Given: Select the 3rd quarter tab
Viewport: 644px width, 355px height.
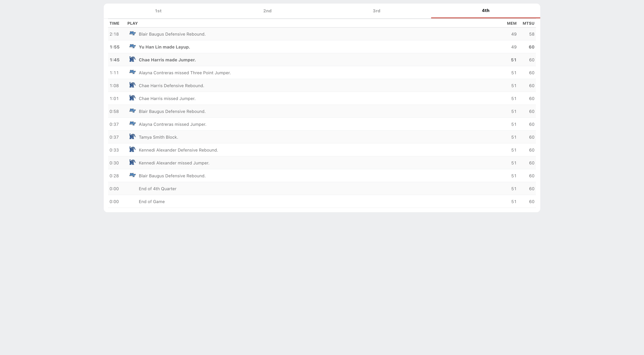Looking at the screenshot, I should [376, 11].
